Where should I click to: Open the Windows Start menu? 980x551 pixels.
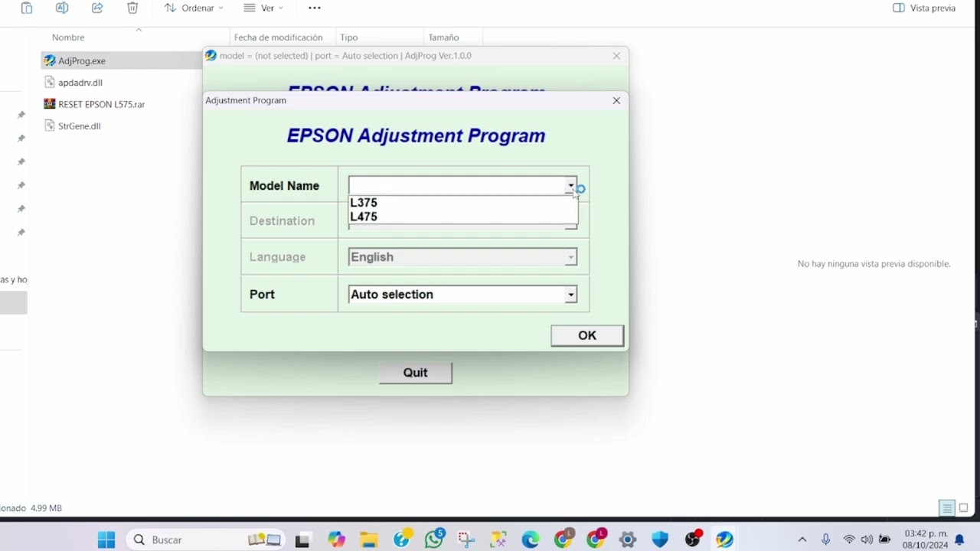tap(106, 540)
